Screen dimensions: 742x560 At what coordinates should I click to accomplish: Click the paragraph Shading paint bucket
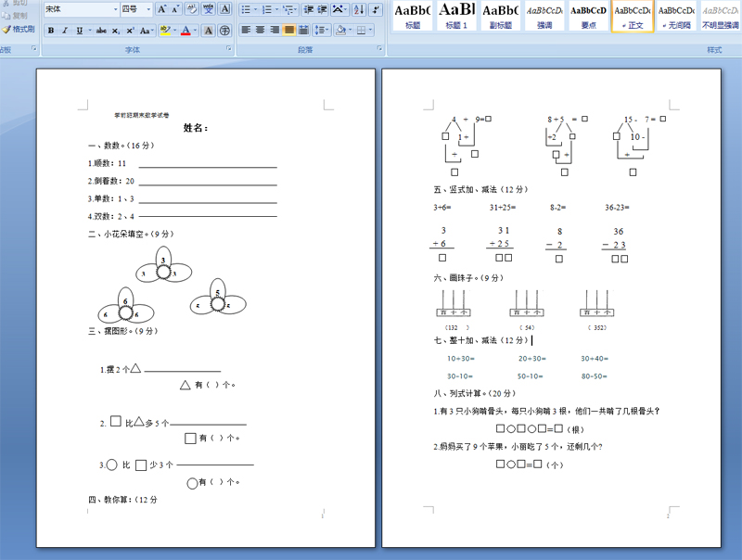coord(339,31)
